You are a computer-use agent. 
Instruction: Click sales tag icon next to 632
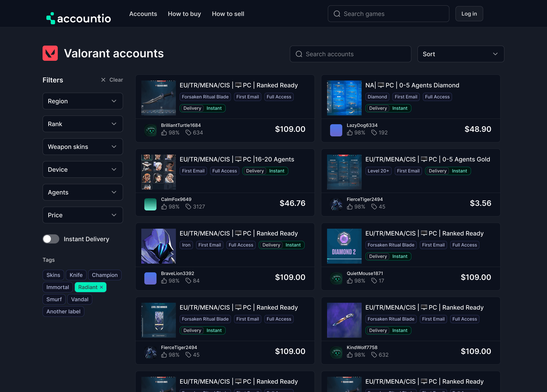click(374, 355)
